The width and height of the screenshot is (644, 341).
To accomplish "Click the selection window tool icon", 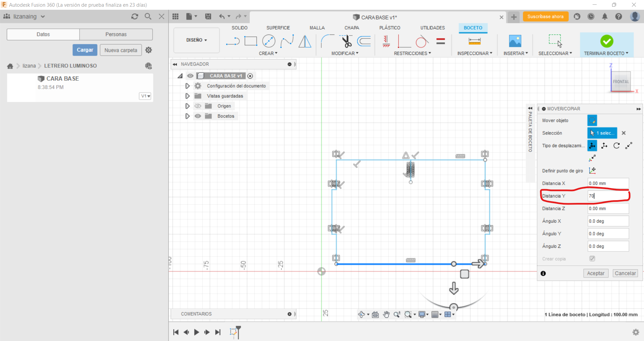I will click(x=555, y=41).
